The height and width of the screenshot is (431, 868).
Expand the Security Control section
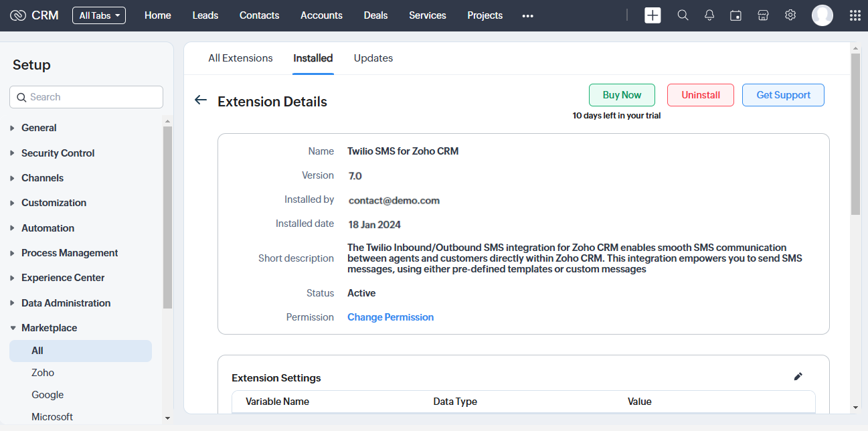tap(58, 153)
